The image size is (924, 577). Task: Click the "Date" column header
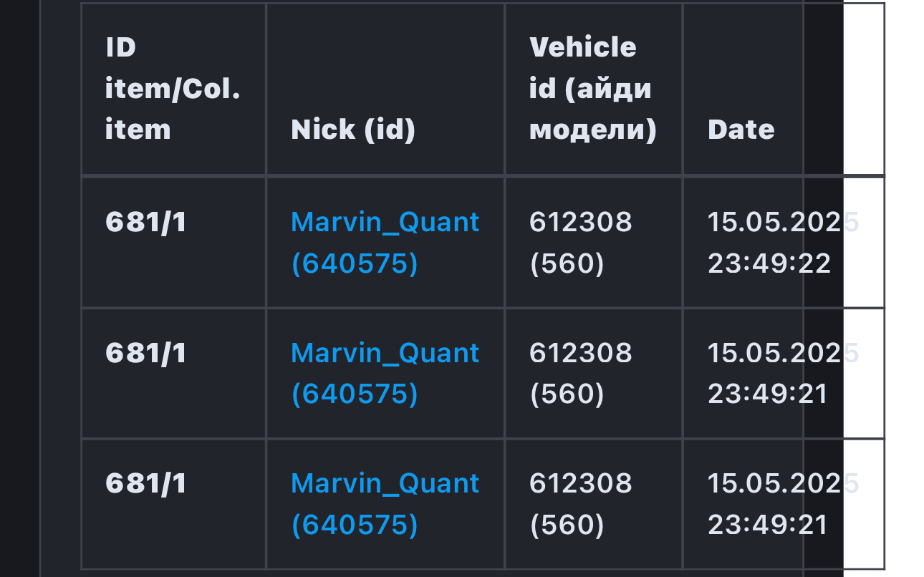tap(741, 130)
